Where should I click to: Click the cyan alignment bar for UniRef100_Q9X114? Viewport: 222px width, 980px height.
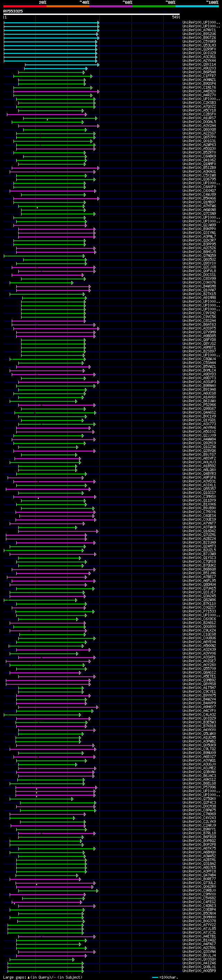[x=62, y=65]
